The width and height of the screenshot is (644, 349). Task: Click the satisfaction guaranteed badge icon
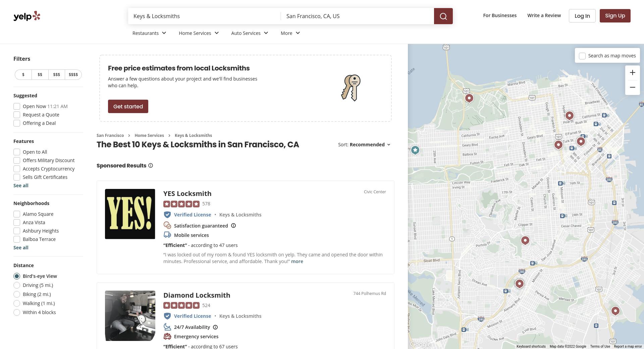[167, 226]
